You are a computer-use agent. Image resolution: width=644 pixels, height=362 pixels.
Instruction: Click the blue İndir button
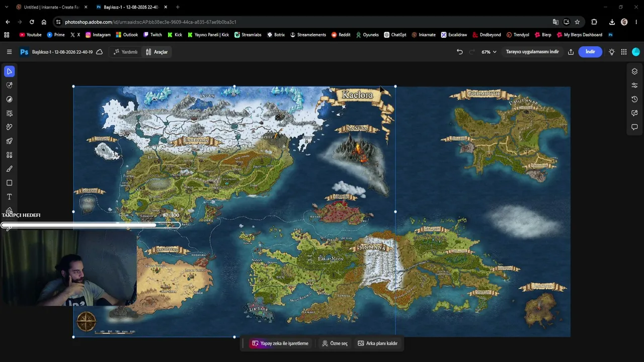pyautogui.click(x=590, y=52)
